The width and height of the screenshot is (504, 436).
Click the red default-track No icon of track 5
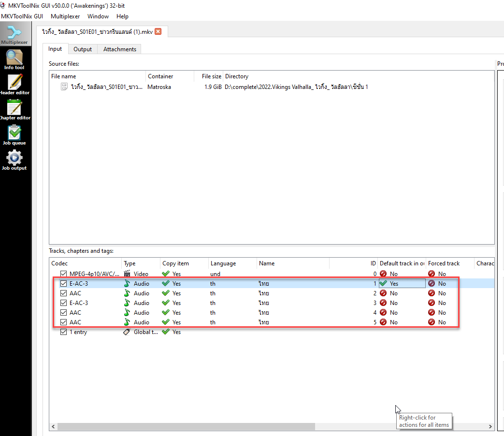point(383,322)
